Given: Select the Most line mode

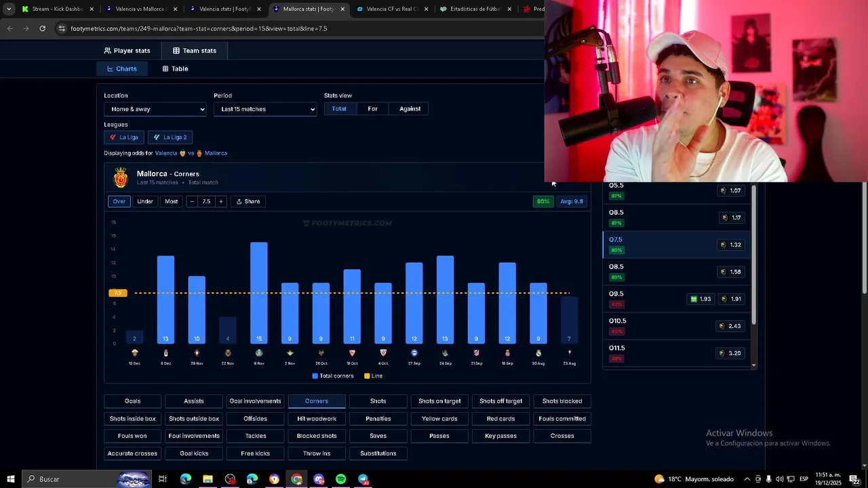Looking at the screenshot, I should coord(171,201).
